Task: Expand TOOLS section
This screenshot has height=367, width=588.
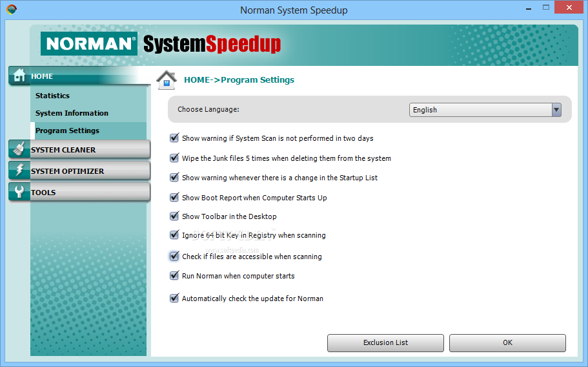Action: [79, 192]
